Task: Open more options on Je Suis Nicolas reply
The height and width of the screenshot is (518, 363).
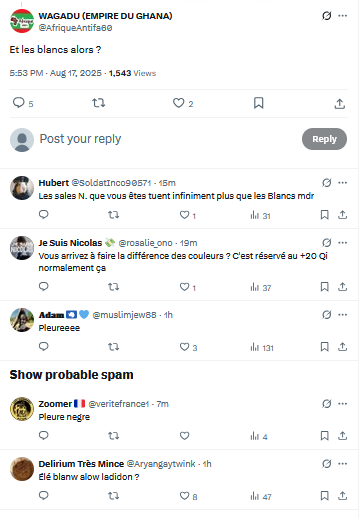Action: [343, 243]
